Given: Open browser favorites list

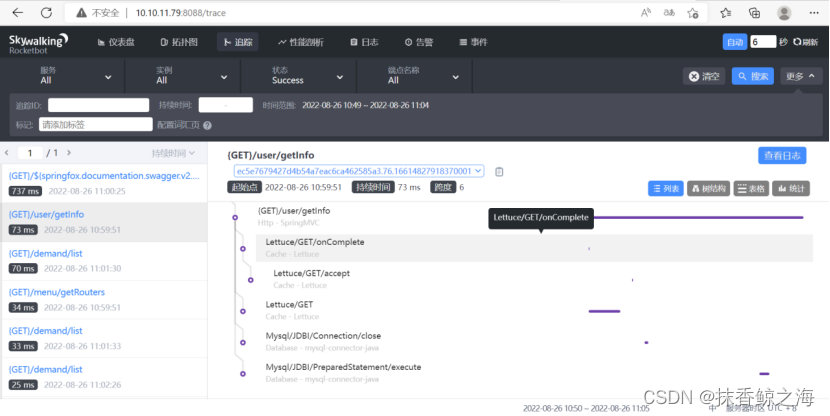Looking at the screenshot, I should pyautogui.click(x=726, y=13).
